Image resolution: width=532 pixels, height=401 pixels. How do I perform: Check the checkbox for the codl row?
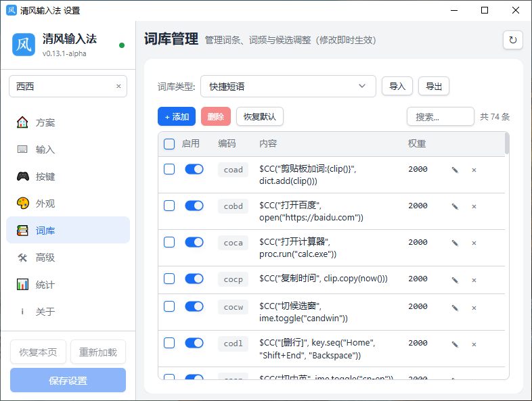(169, 343)
